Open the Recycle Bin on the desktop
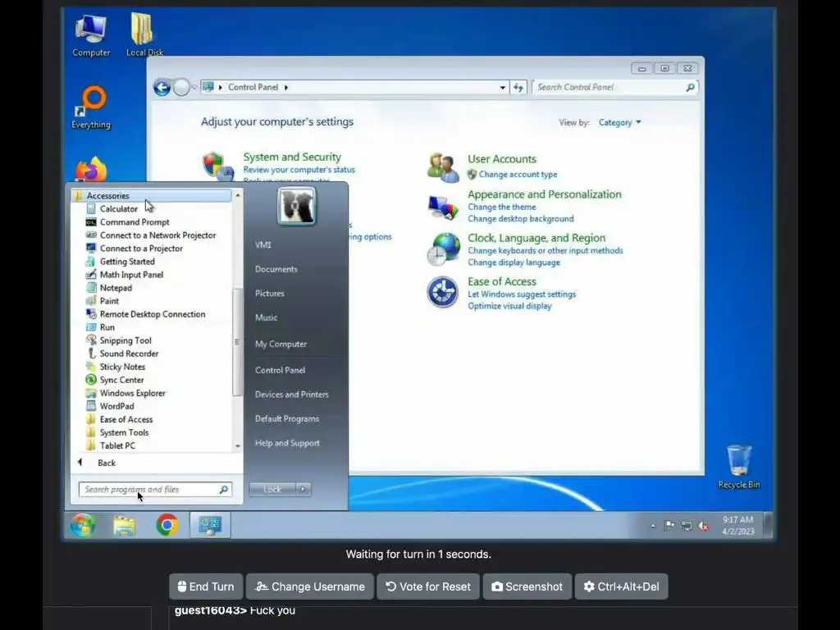This screenshot has height=630, width=840. tap(739, 467)
